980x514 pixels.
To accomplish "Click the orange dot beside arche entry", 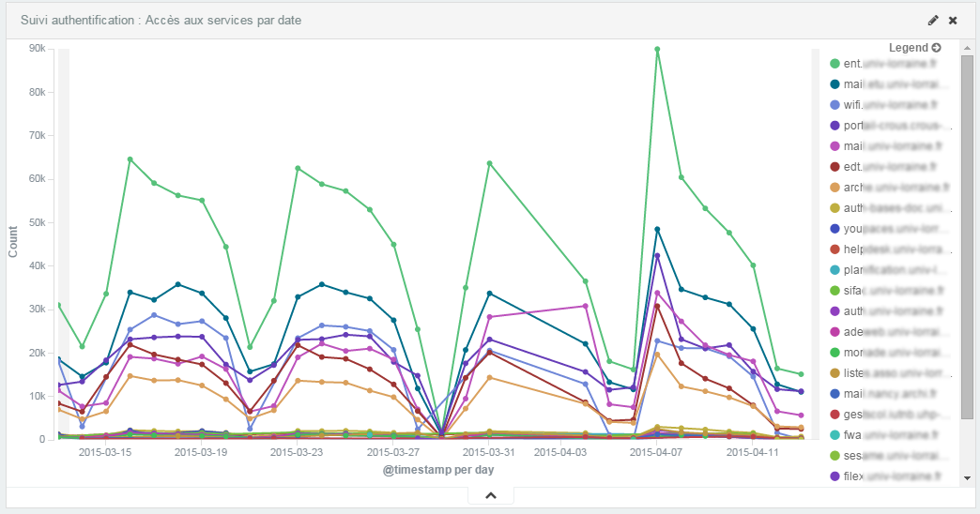I will 834,188.
